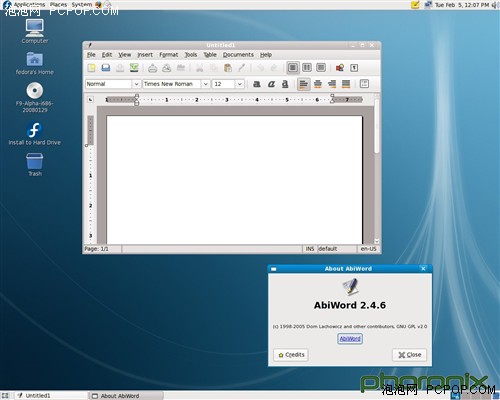The height and width of the screenshot is (400, 500).
Task: Click the last icon on the top toolbar
Action: coord(354,68)
